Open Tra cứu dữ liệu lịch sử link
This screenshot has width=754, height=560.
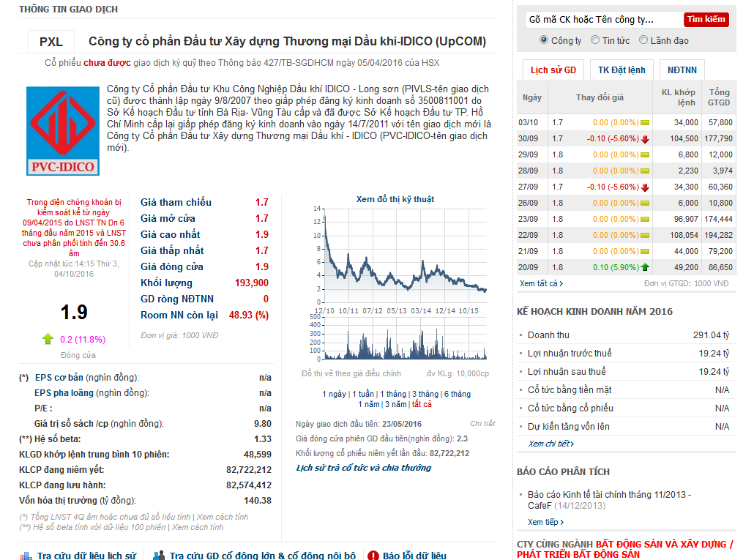[x=86, y=556]
